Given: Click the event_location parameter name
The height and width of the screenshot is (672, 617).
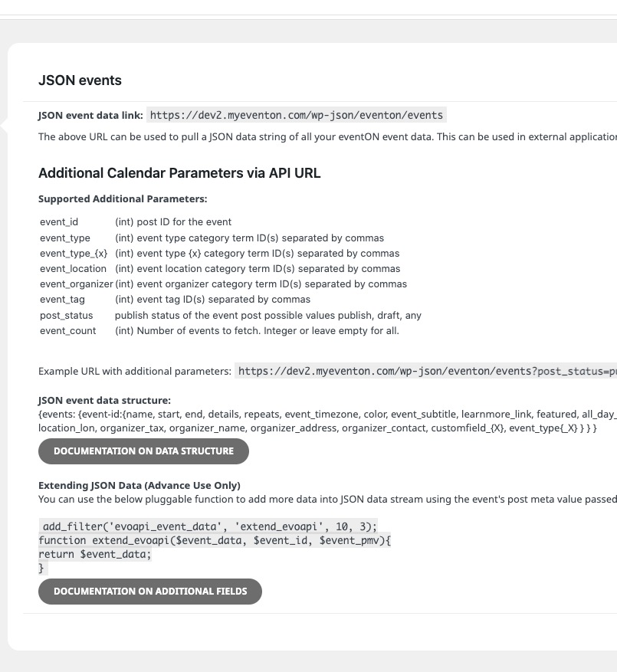Looking at the screenshot, I should coord(73,269).
